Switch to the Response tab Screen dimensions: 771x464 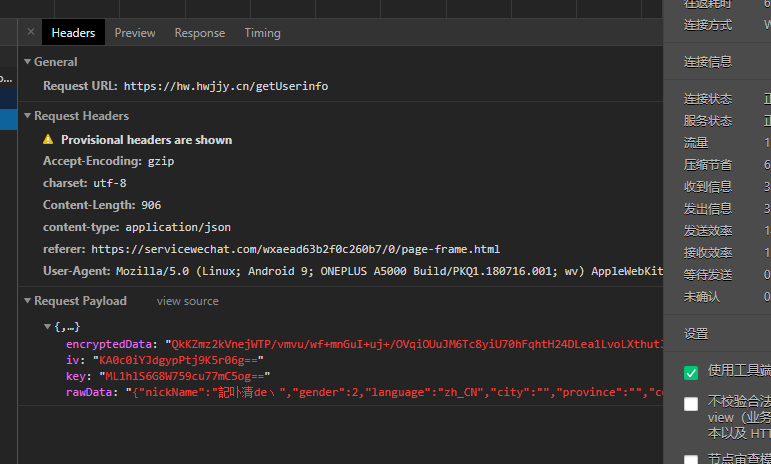[200, 33]
